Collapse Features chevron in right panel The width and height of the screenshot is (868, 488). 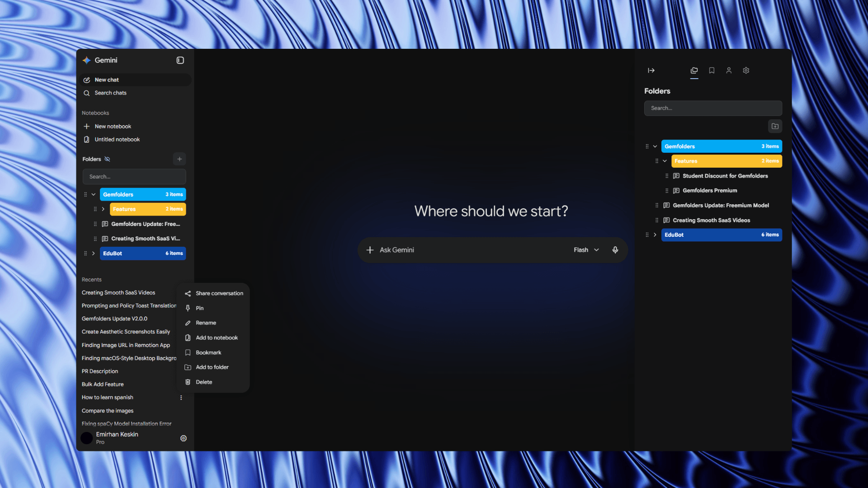[x=665, y=161]
